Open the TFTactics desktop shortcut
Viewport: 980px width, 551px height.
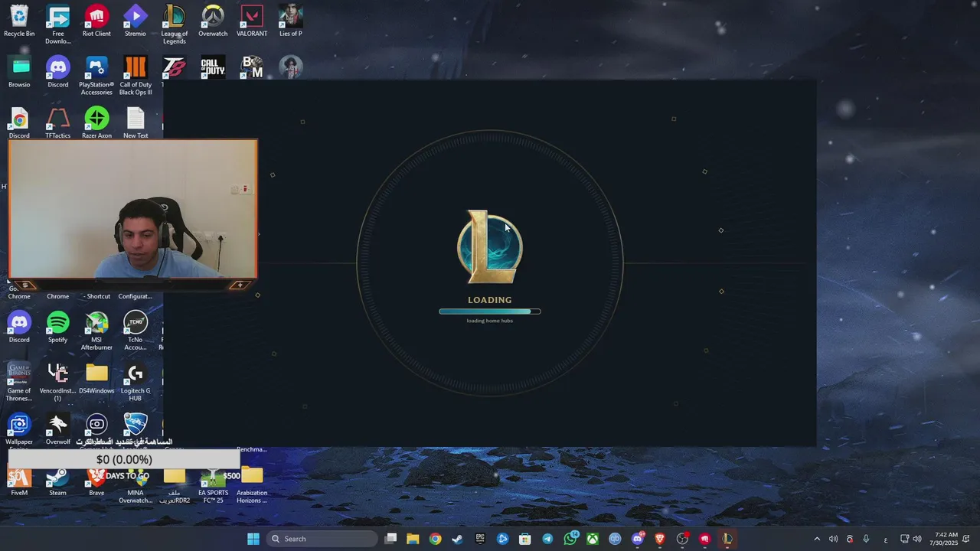pyautogui.click(x=57, y=122)
